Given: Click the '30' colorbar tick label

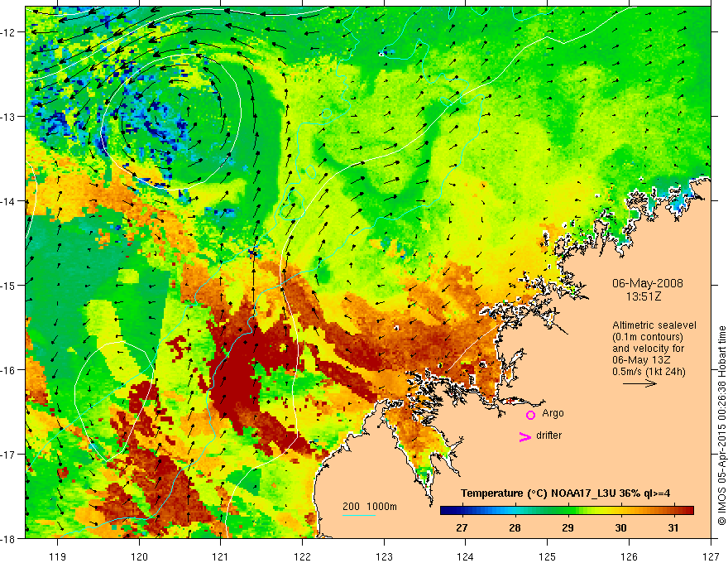Looking at the screenshot, I should 620,527.
